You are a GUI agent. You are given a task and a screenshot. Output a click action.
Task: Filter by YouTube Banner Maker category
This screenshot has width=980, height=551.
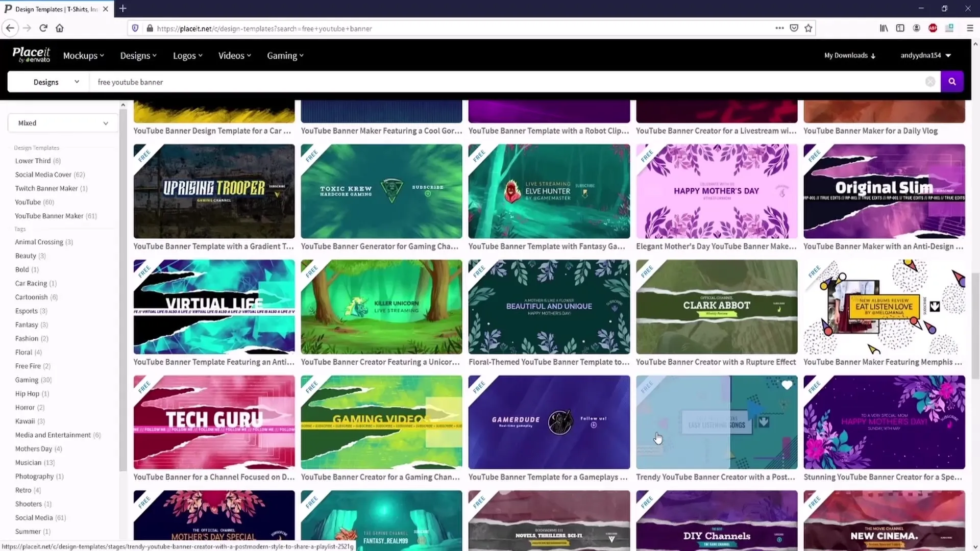[x=56, y=216]
